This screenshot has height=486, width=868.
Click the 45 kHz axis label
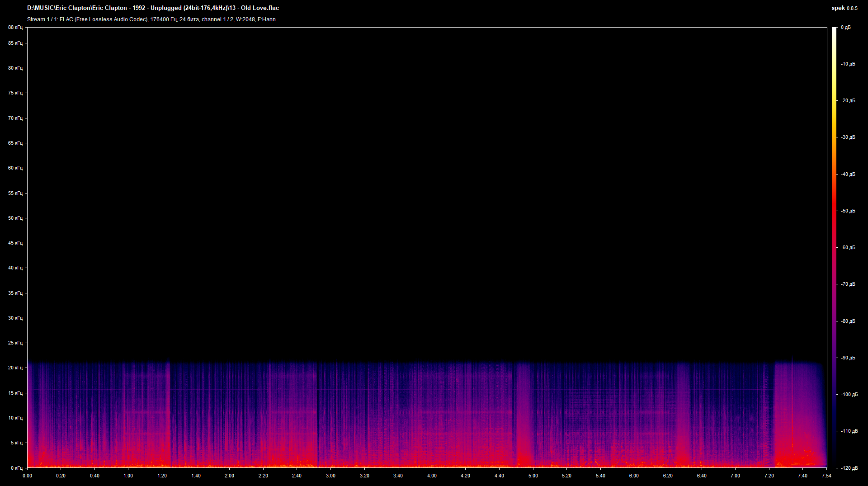pos(15,242)
